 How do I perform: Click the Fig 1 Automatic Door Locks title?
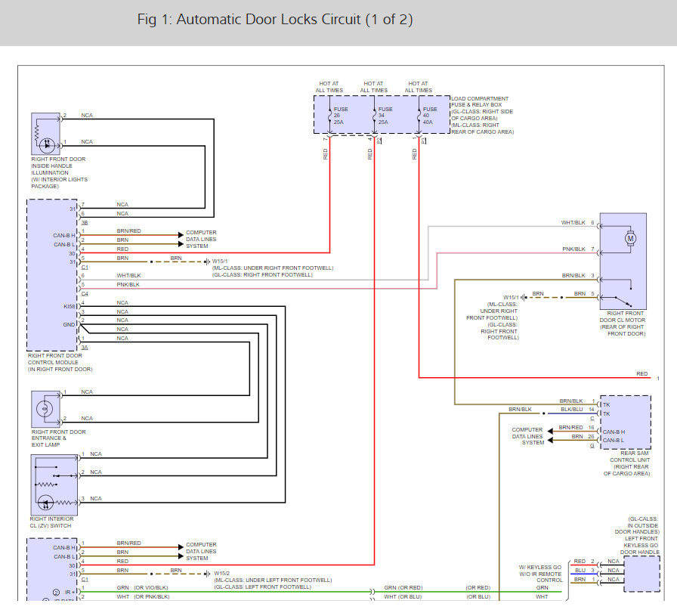pos(275,20)
